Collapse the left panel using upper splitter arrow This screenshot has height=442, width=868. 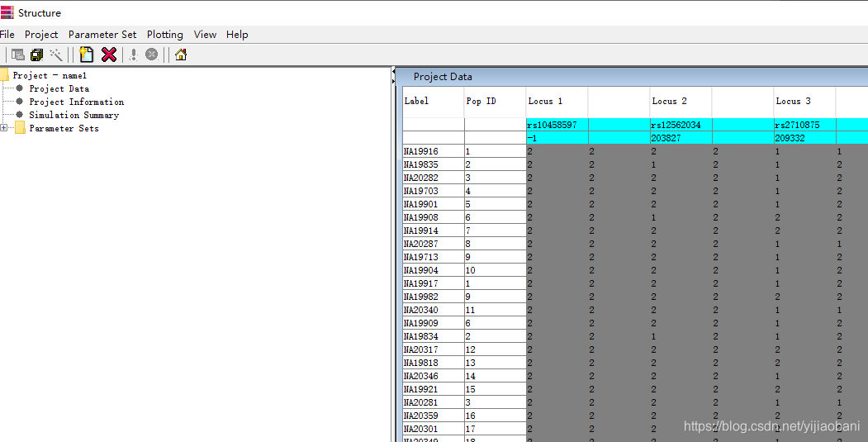[x=394, y=72]
